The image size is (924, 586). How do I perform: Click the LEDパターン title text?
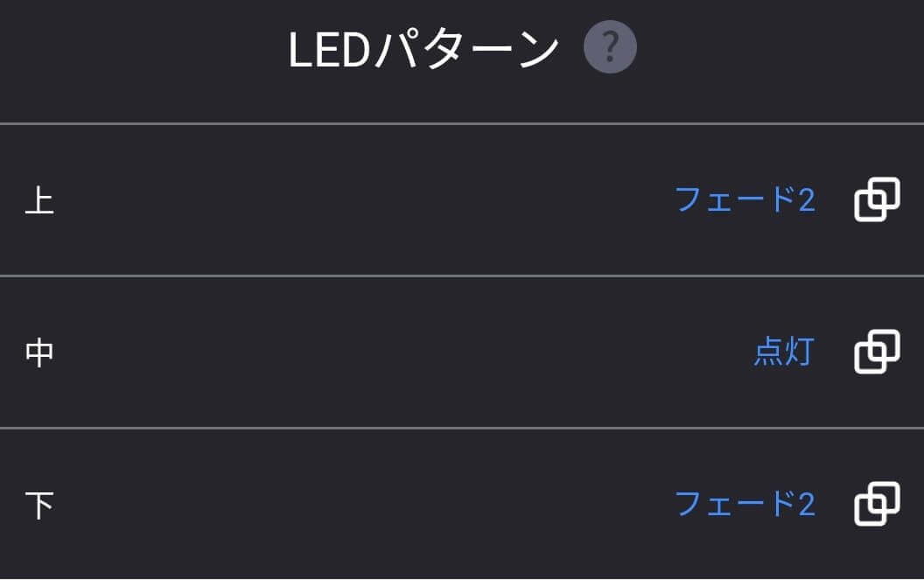[x=423, y=50]
